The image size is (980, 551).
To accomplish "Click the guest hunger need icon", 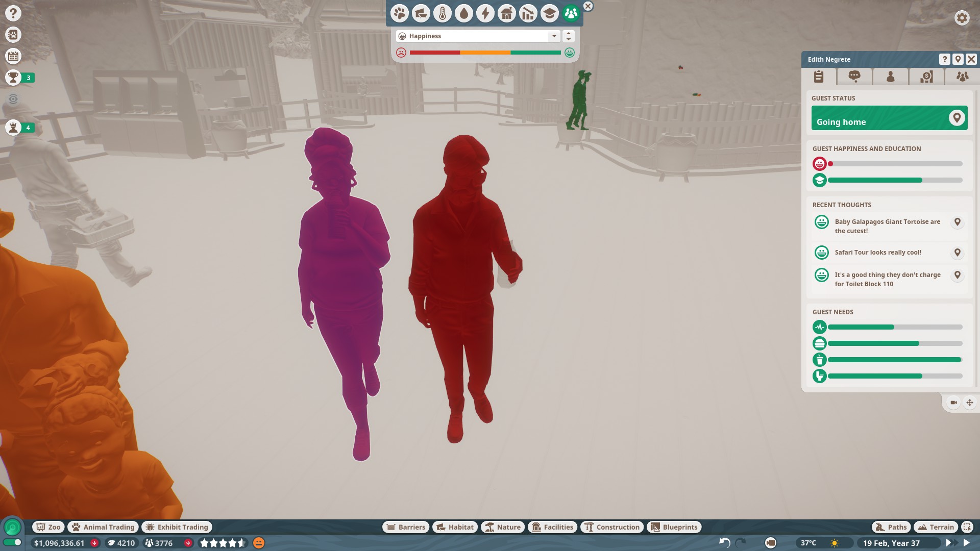I will tap(819, 343).
